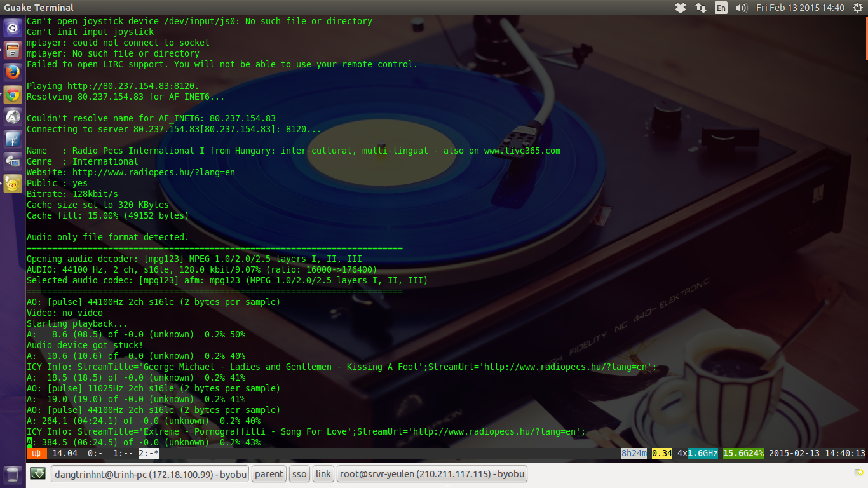Click 'Cache fill: 15.00% (49152 bytes)' line
Screen dimensions: 868x488
[108, 215]
